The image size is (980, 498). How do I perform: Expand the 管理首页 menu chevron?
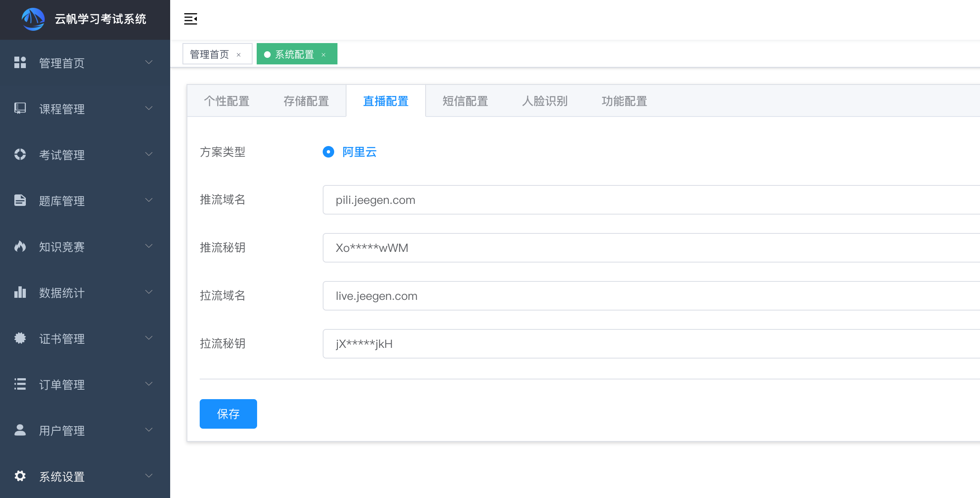[149, 62]
